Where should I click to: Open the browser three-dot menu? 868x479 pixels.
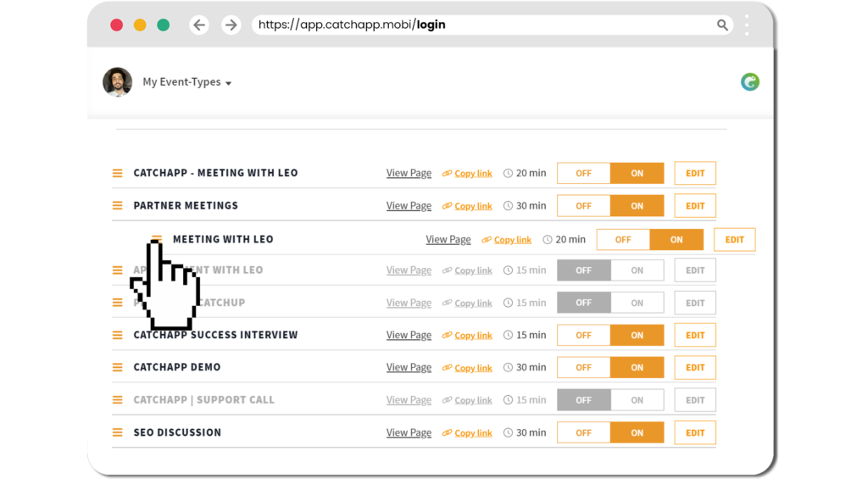(x=747, y=25)
